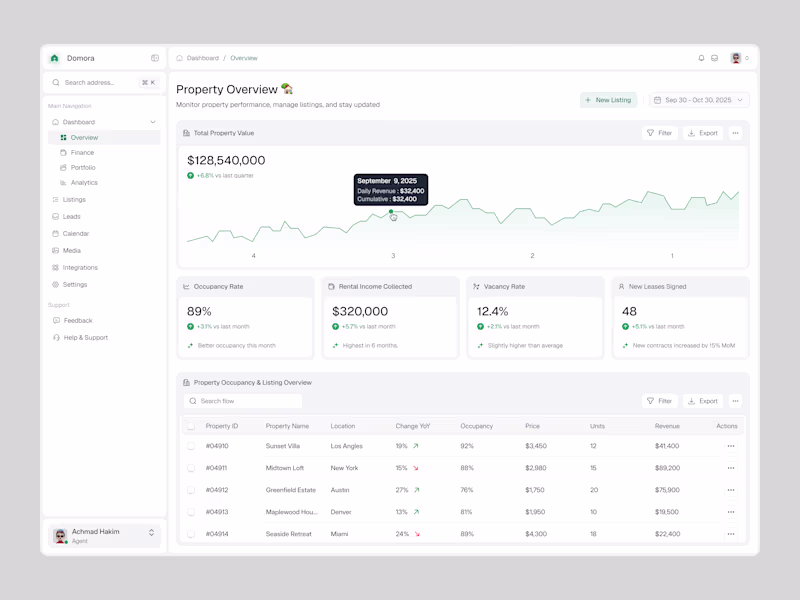Collapse the Dashboard navigation group
The width and height of the screenshot is (800, 600).
coord(155,121)
